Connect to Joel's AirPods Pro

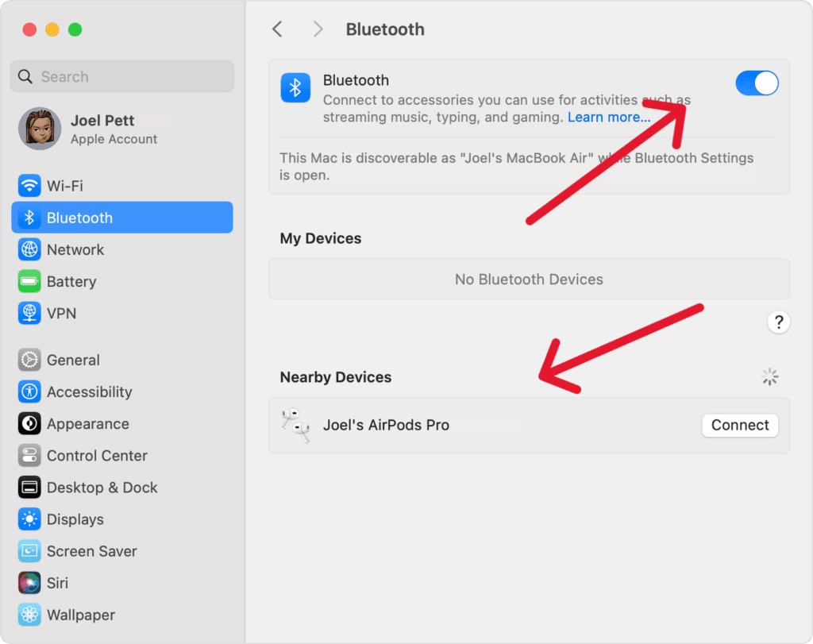pyautogui.click(x=740, y=425)
